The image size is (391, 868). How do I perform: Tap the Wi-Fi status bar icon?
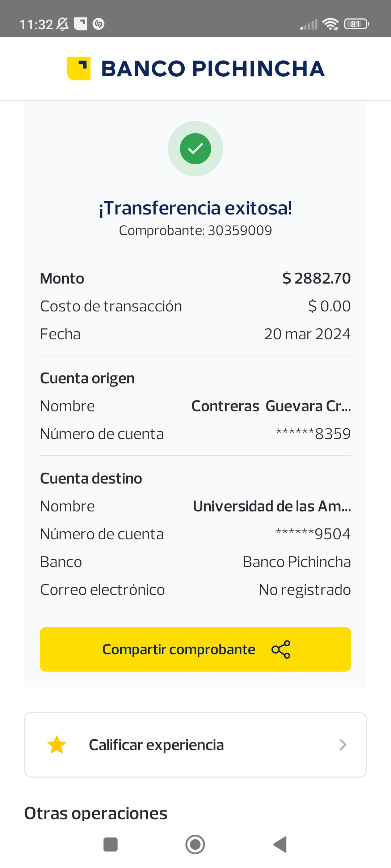tap(330, 24)
